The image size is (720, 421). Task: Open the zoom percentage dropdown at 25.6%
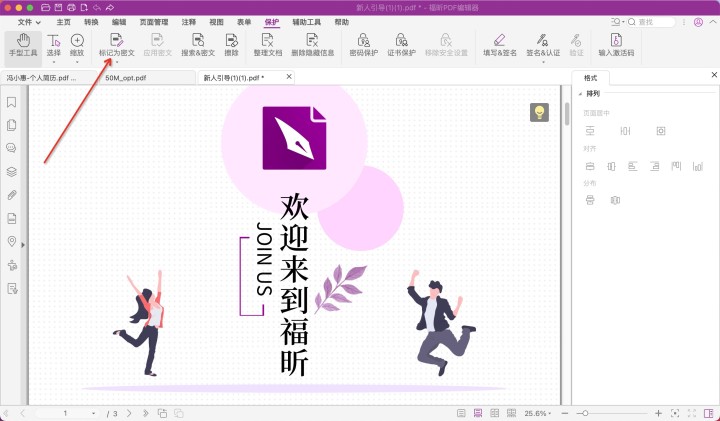(x=541, y=413)
